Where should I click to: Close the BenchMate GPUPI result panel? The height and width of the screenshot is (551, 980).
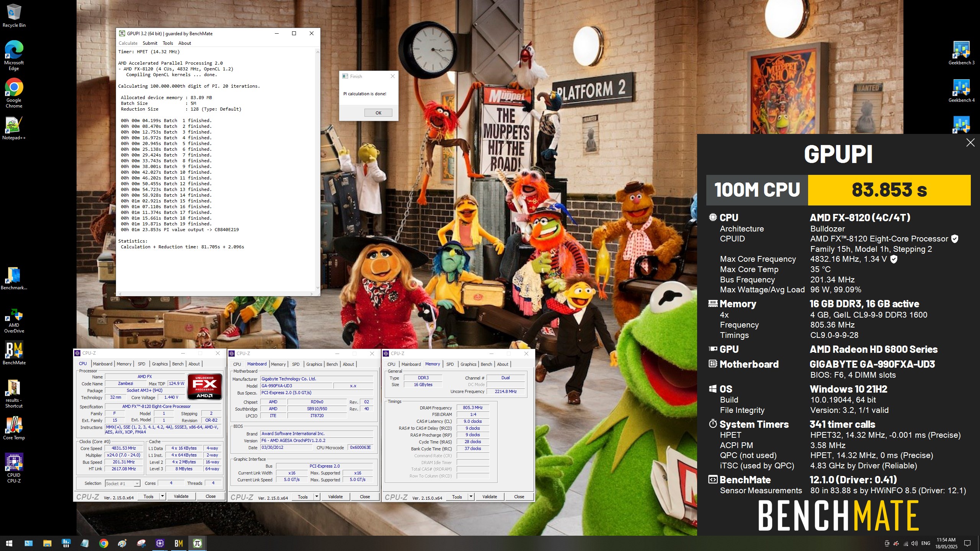pos(970,143)
